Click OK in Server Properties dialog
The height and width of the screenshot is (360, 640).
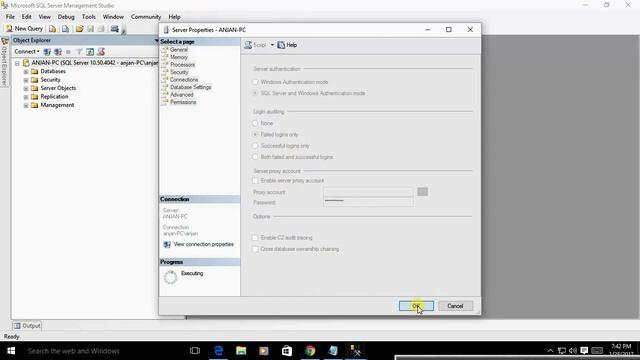[416, 306]
